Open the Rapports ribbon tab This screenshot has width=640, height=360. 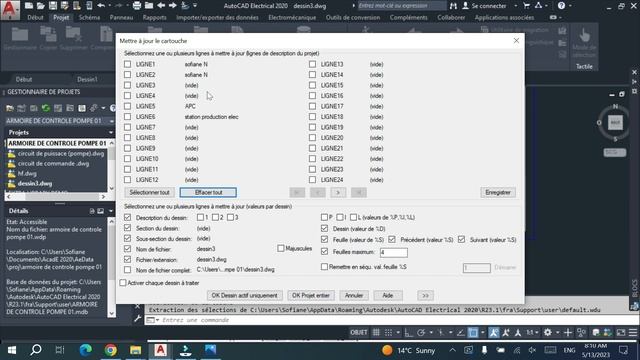154,18
